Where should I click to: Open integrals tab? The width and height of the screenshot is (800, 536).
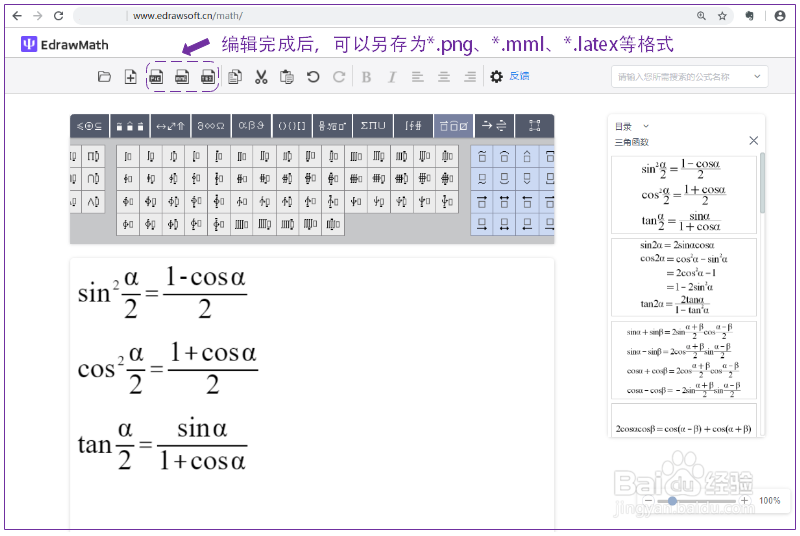pos(413,126)
